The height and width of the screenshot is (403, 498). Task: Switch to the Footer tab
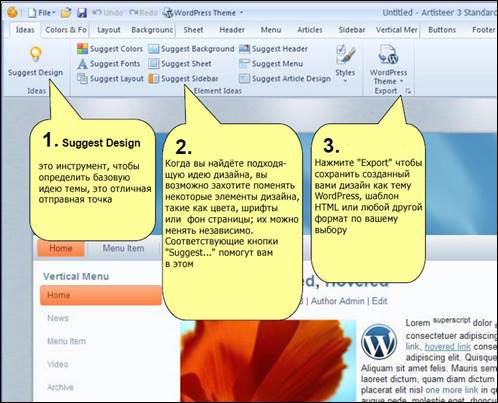(x=483, y=30)
